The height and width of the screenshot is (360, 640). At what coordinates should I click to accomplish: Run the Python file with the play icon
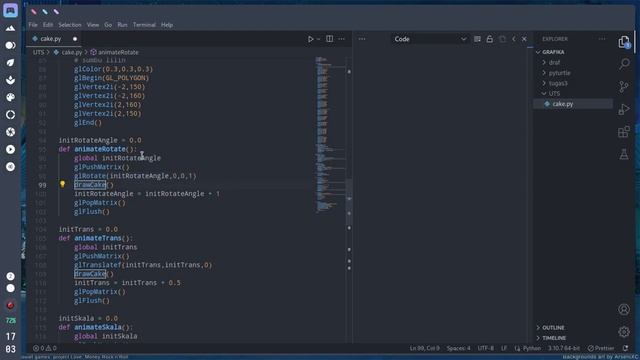311,39
